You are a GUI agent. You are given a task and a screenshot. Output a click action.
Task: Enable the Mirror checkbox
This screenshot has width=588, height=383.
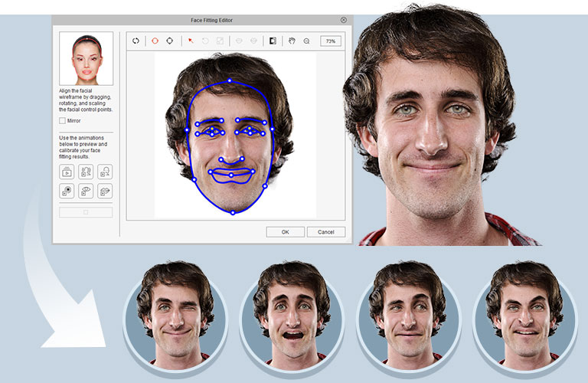click(x=62, y=120)
